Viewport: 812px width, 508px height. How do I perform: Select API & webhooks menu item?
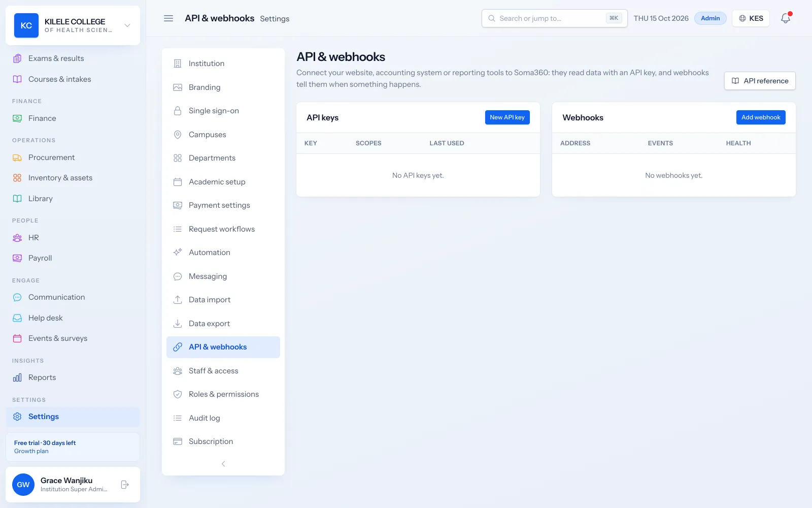pyautogui.click(x=223, y=347)
